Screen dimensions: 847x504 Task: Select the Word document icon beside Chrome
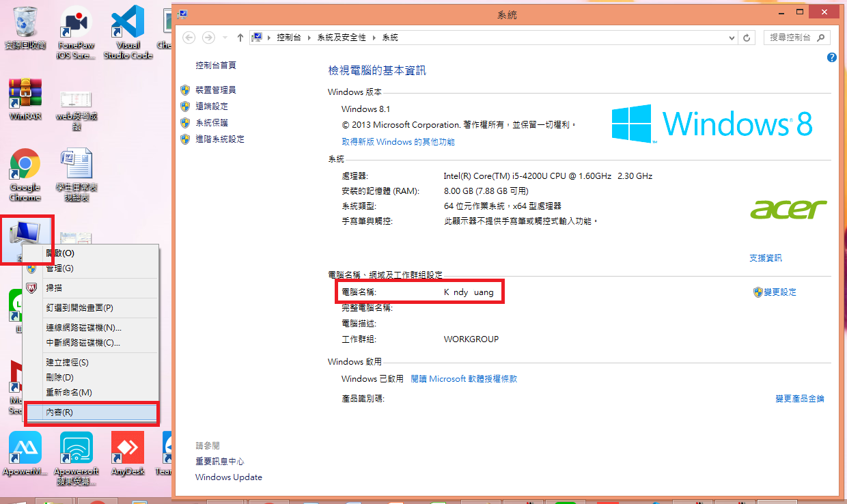[77, 175]
